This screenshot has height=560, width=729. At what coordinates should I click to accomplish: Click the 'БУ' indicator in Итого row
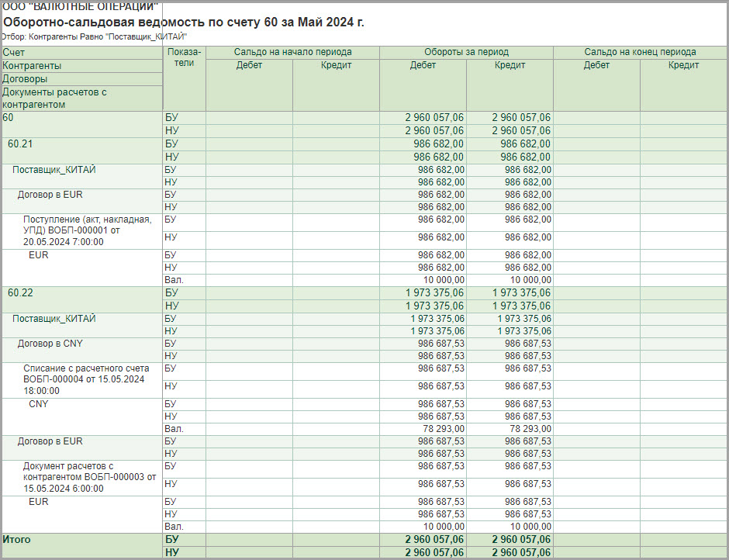coord(171,540)
